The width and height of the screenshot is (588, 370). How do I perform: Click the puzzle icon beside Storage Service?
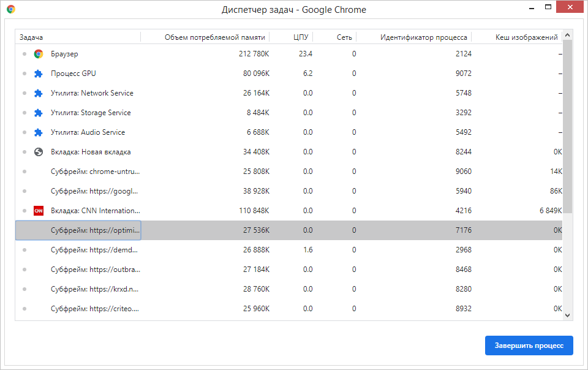coord(38,113)
